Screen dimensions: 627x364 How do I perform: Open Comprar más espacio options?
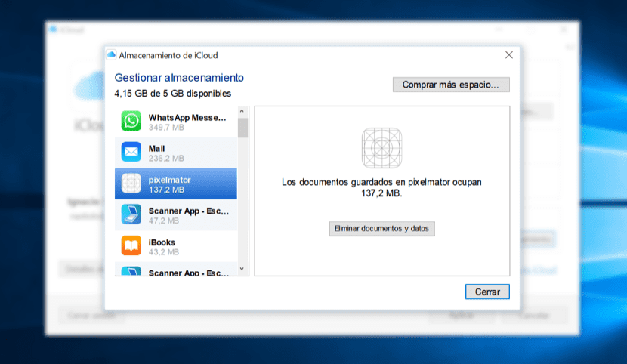[x=451, y=85]
